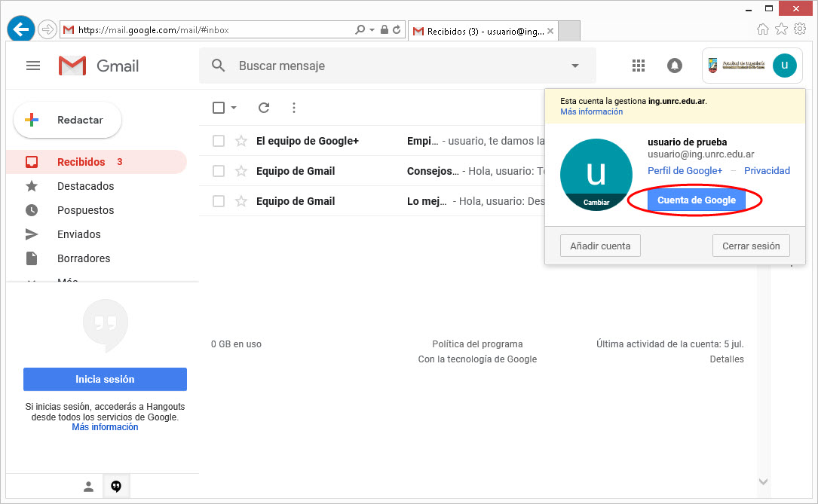The width and height of the screenshot is (818, 504).
Task: Open Política del programa link
Action: 477,344
